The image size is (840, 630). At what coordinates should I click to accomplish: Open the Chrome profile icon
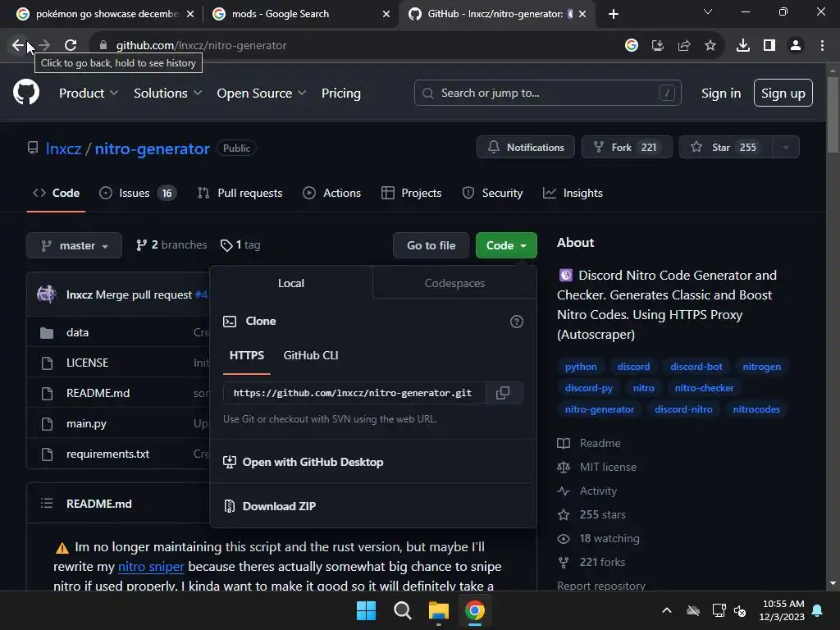pos(796,45)
